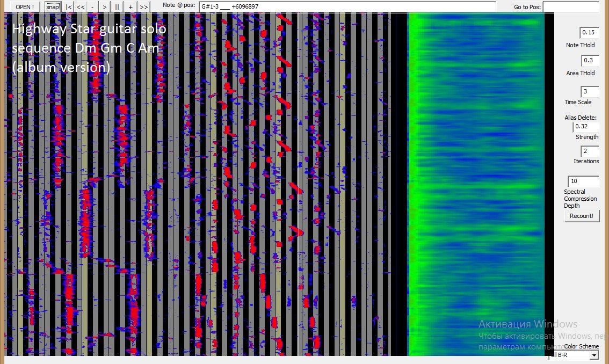Start playback with the > button
609x364 pixels.
(105, 7)
